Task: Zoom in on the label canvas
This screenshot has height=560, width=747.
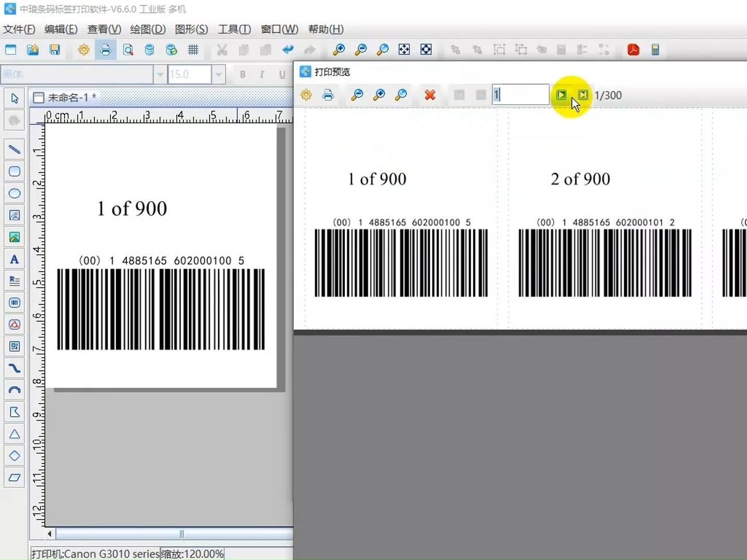Action: tap(339, 50)
